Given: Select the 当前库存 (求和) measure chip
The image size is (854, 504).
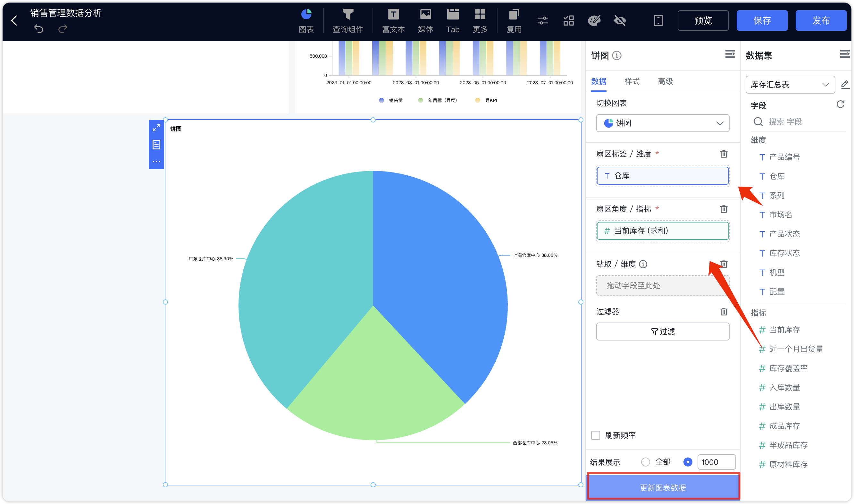Looking at the screenshot, I should 663,231.
